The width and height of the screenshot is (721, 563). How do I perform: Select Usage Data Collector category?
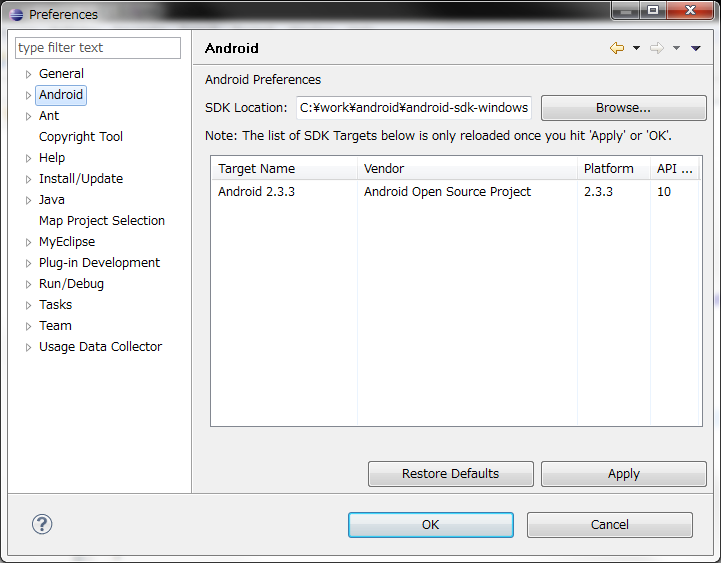point(101,347)
